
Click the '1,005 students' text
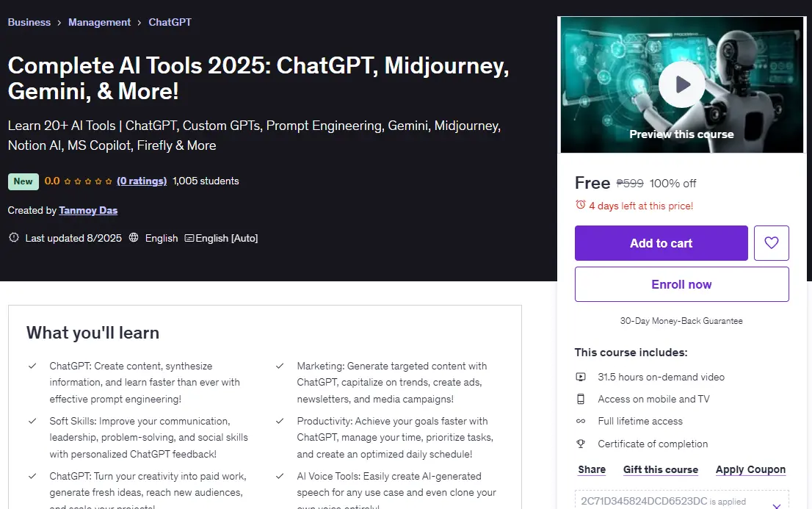click(206, 181)
